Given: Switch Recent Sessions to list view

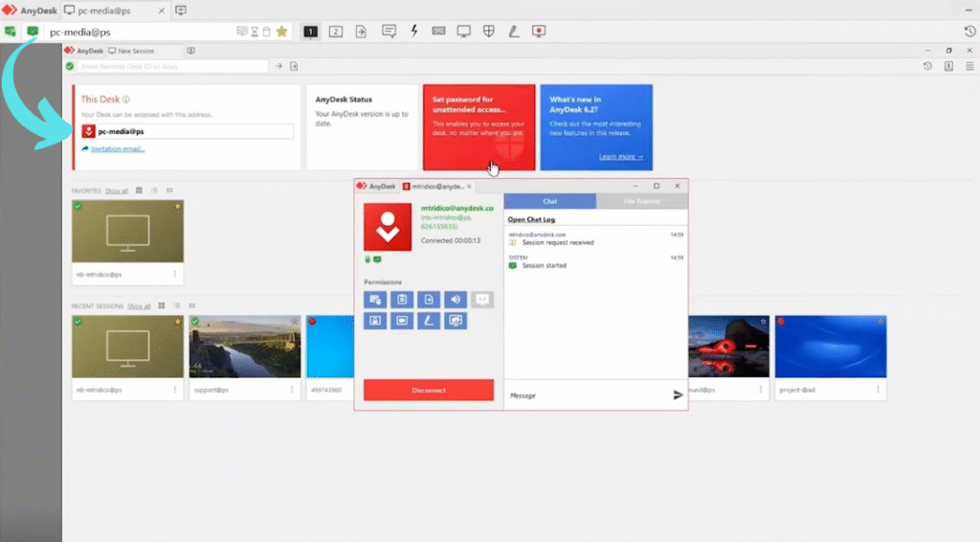Looking at the screenshot, I should click(177, 305).
